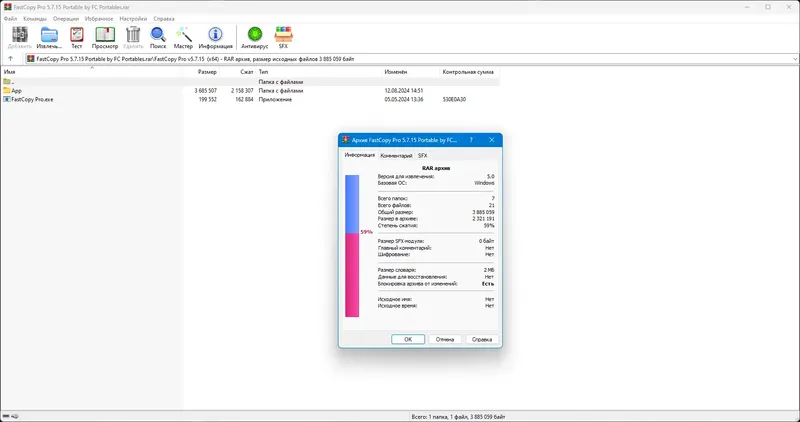
Task: Click packed size 162 884
Action: point(244,100)
